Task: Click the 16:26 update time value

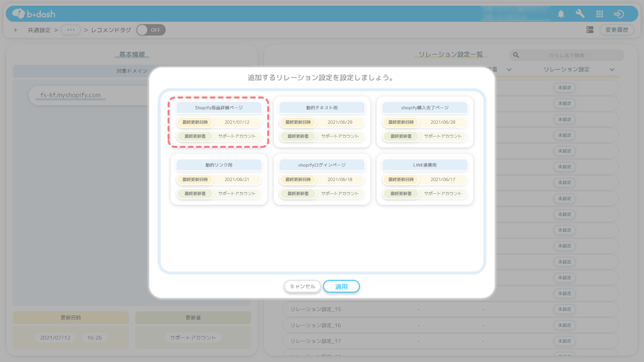Action: (95, 338)
